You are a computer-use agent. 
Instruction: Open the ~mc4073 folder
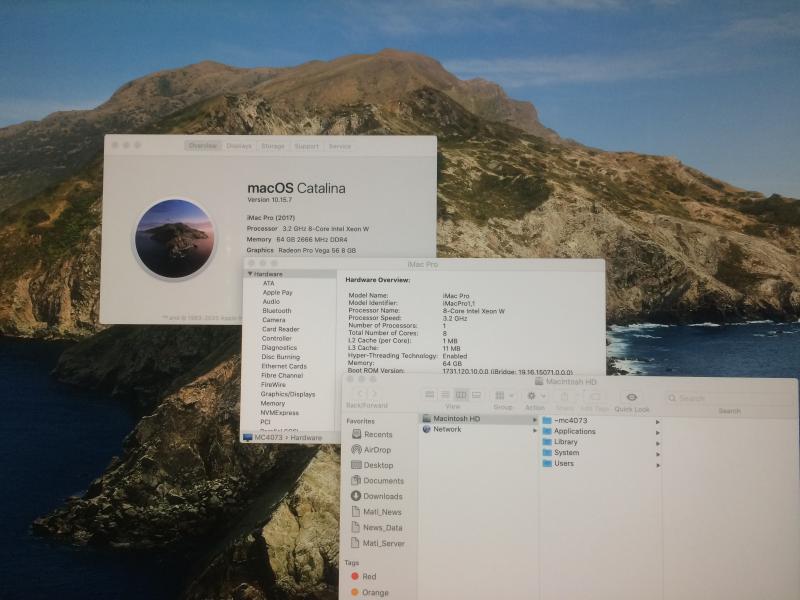pos(565,420)
